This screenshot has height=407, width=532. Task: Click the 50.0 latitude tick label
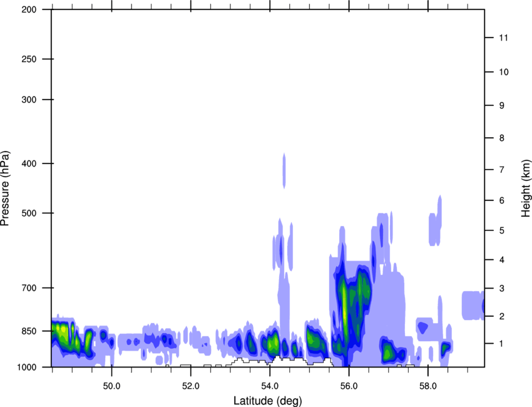111,386
